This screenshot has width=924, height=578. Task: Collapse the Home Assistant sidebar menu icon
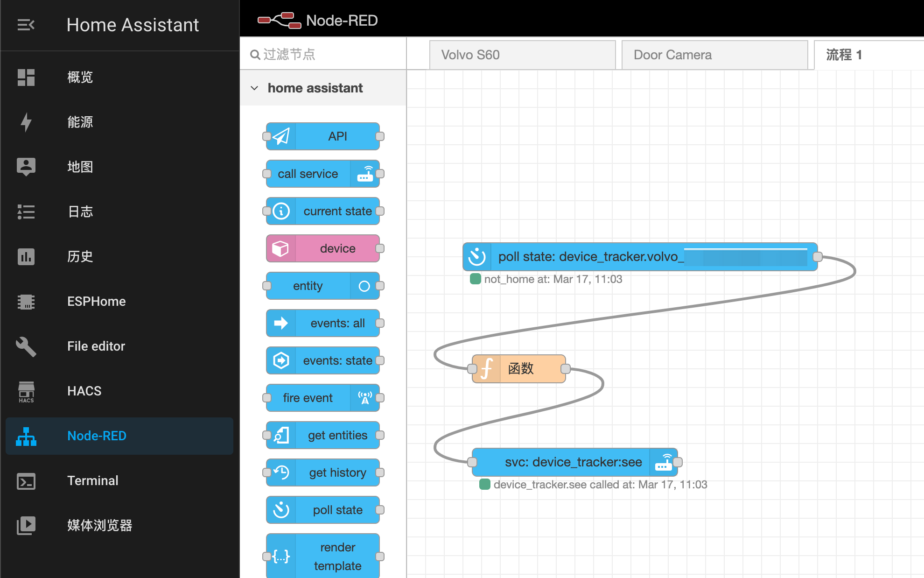(x=26, y=25)
